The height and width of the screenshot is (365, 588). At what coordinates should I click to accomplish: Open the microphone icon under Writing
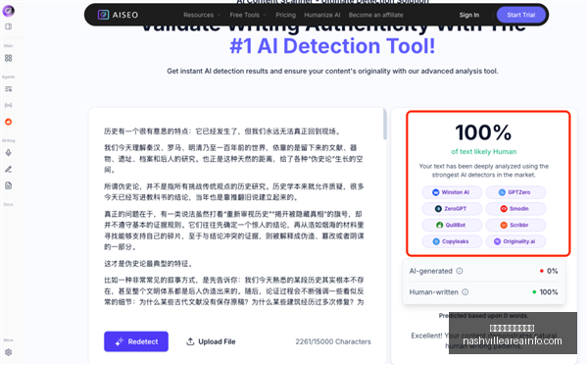(x=8, y=153)
